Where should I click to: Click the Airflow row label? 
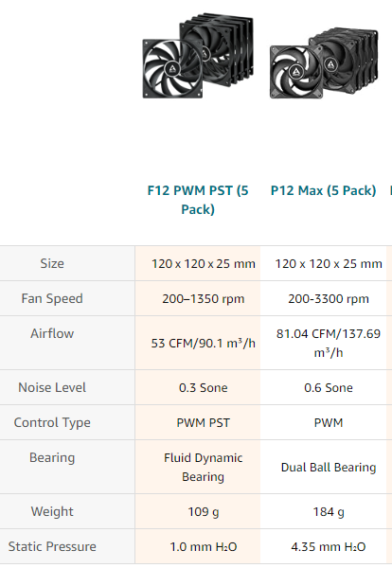(x=52, y=333)
